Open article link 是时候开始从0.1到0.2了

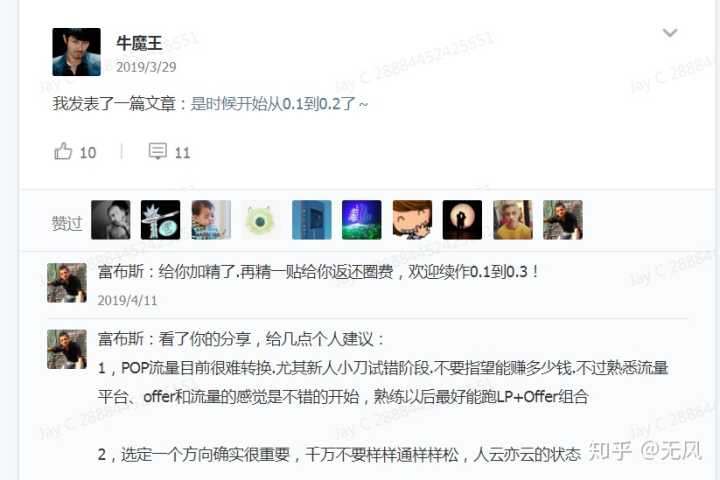[279, 104]
